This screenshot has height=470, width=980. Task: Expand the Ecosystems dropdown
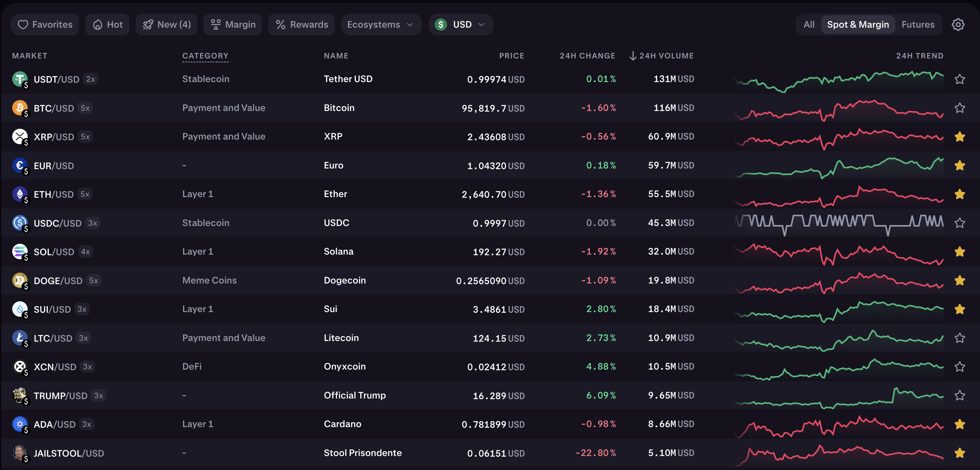click(380, 25)
